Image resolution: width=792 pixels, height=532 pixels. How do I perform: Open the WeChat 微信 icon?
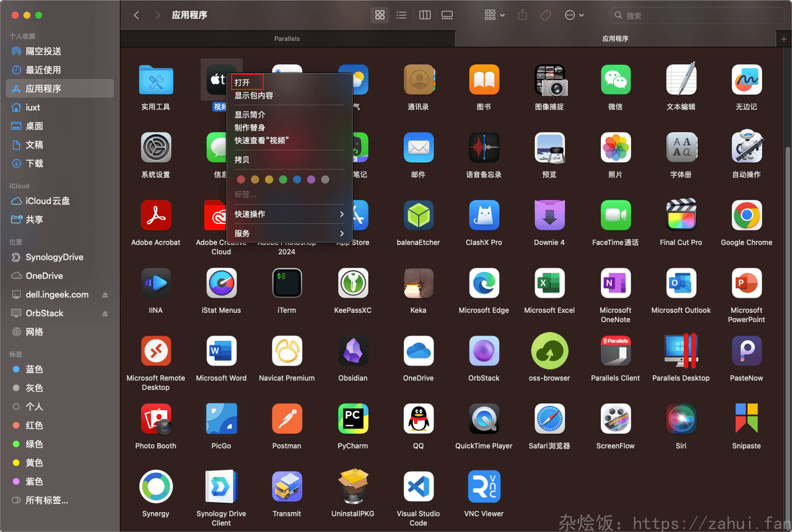tap(615, 80)
